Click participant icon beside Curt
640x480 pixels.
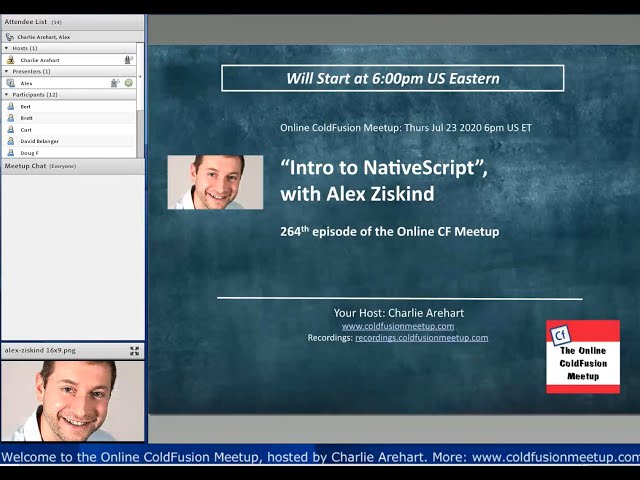click(x=11, y=130)
